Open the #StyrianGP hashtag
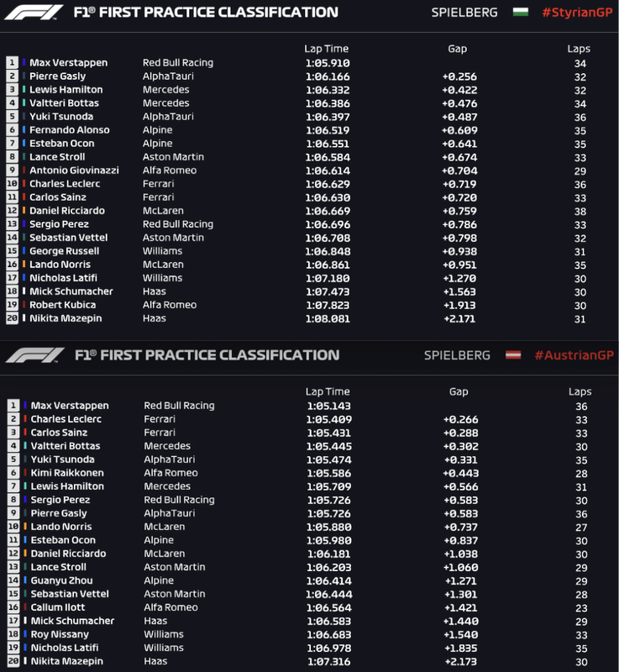The image size is (619, 672). (577, 13)
